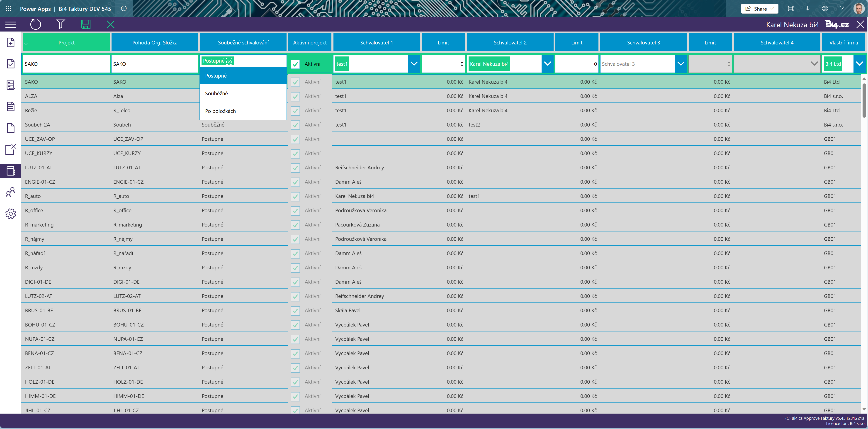Viewport: 868px width, 429px height.
Task: Sort by the Projekt column header
Action: point(66,42)
